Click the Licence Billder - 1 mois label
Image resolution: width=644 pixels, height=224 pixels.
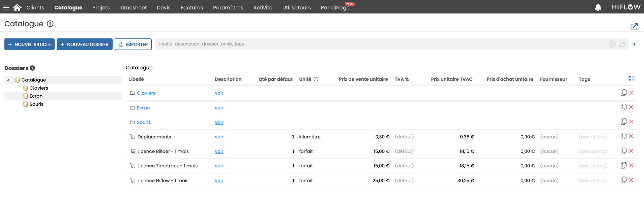[163, 151]
